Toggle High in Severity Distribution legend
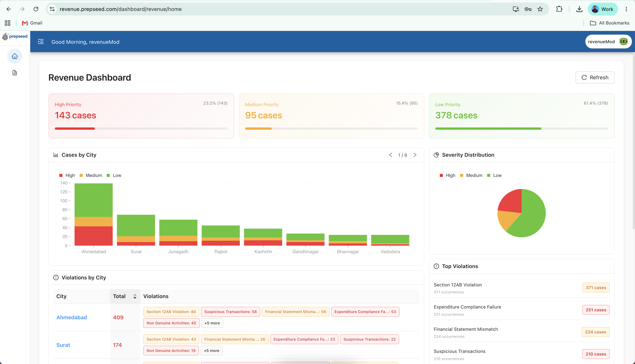Image resolution: width=635 pixels, height=364 pixels. pyautogui.click(x=447, y=176)
